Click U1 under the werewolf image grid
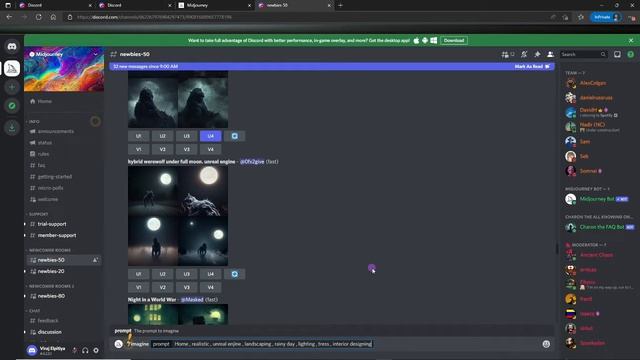Viewport: 640px width, 360px height. coord(138,274)
